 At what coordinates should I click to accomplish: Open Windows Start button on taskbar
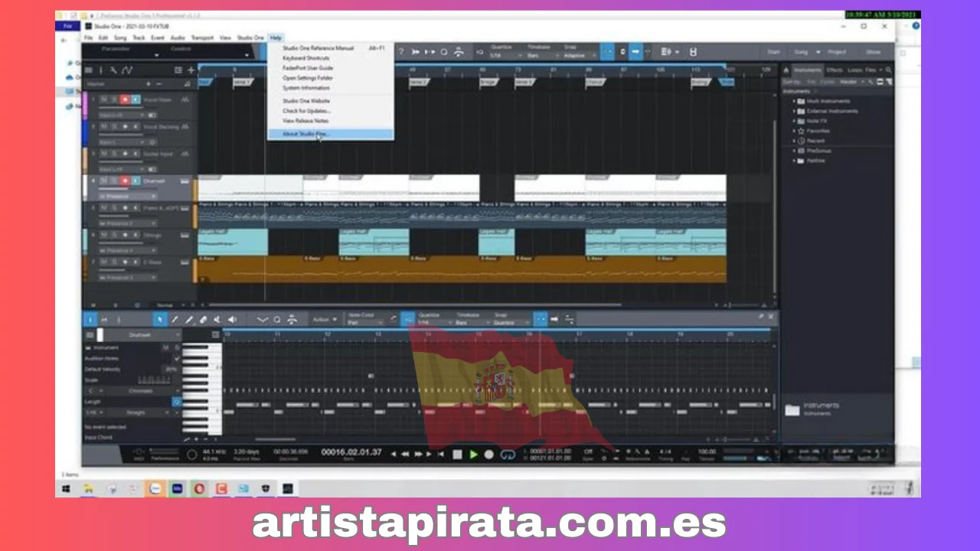(66, 488)
